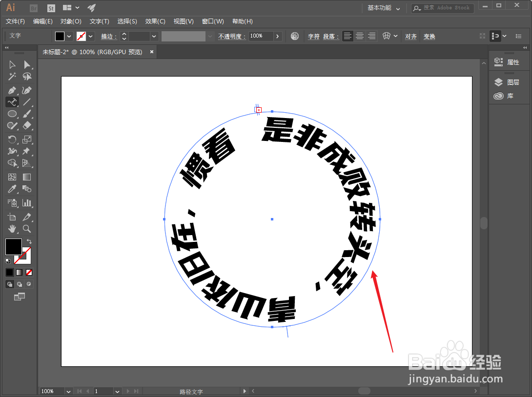This screenshot has height=397, width=532.
Task: Open Adobe Bridge via Br icon
Action: tap(34, 8)
